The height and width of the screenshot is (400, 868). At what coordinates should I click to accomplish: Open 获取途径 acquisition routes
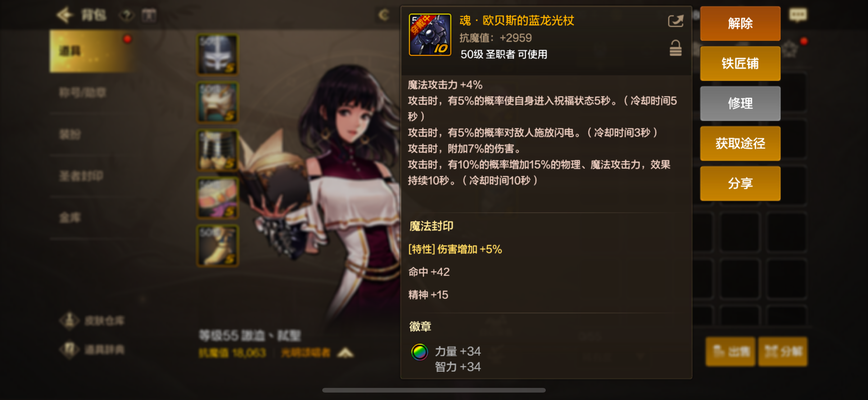click(740, 144)
